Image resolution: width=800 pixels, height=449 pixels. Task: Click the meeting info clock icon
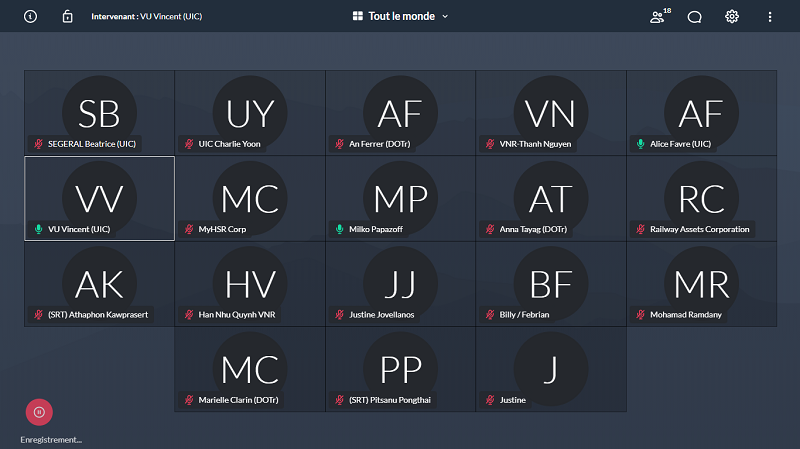(30, 16)
